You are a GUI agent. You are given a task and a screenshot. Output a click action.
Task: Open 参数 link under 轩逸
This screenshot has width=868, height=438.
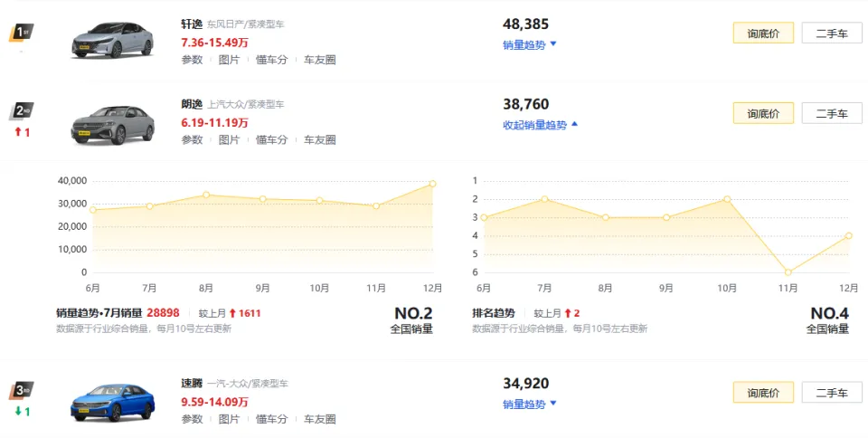(192, 60)
